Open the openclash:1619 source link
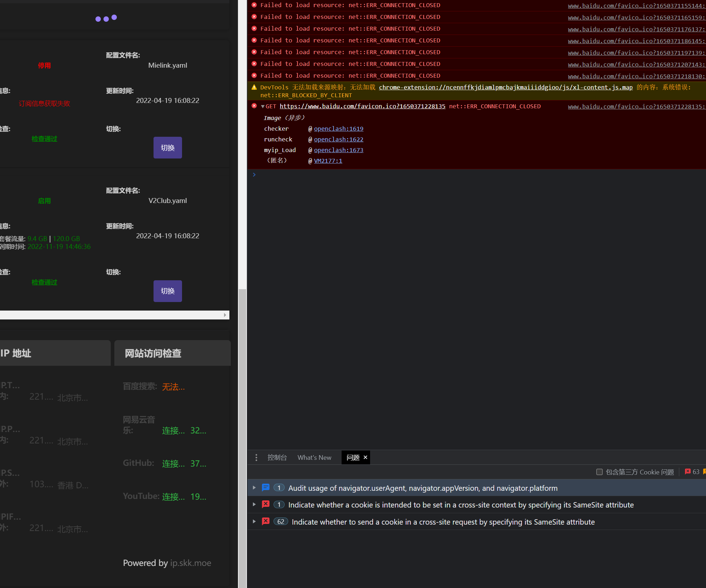This screenshot has width=706, height=588. (x=338, y=129)
